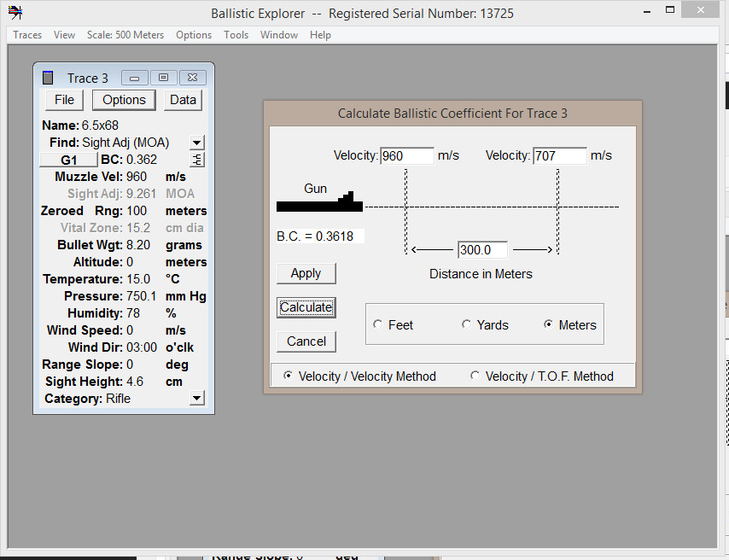Screen dimensions: 729x560
Task: Click the Data button in Trace 3
Action: pyautogui.click(x=184, y=100)
